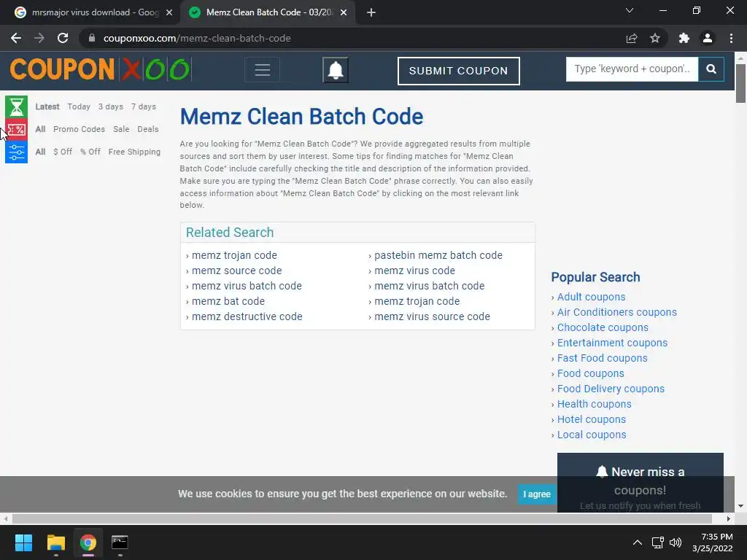Screen dimensions: 747x560
Task: Open memz source code related search
Action: (237, 271)
